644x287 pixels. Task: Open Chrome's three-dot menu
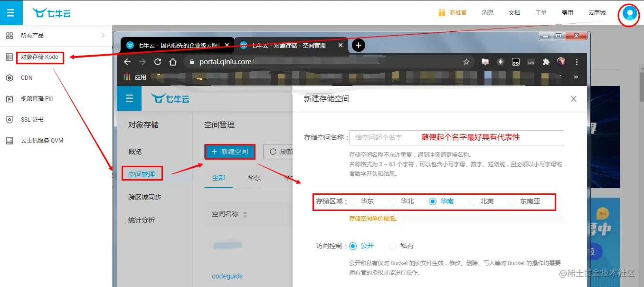point(577,62)
